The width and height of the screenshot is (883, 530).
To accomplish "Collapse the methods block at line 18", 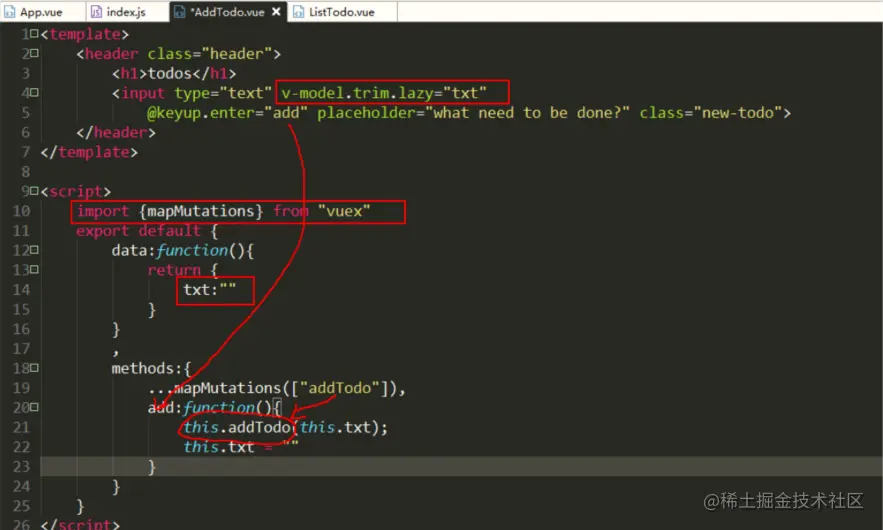I will (x=34, y=368).
